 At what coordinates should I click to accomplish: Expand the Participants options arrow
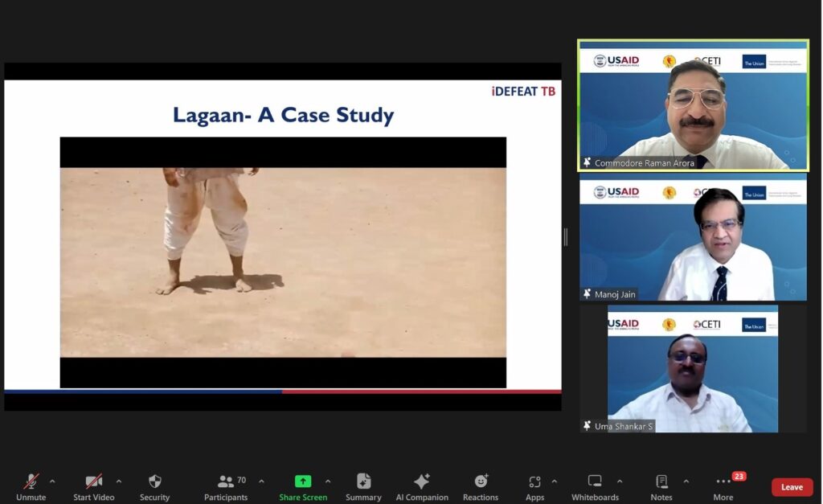[x=261, y=481]
